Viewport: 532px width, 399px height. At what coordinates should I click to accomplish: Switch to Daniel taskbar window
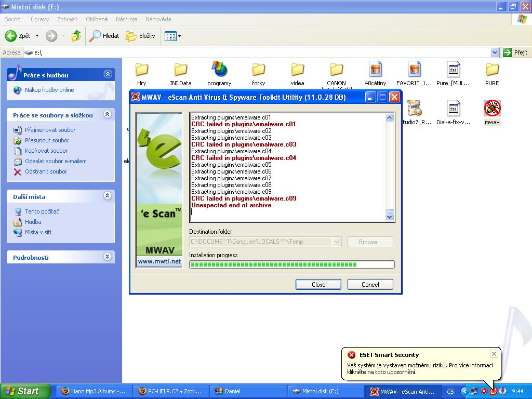(248, 391)
